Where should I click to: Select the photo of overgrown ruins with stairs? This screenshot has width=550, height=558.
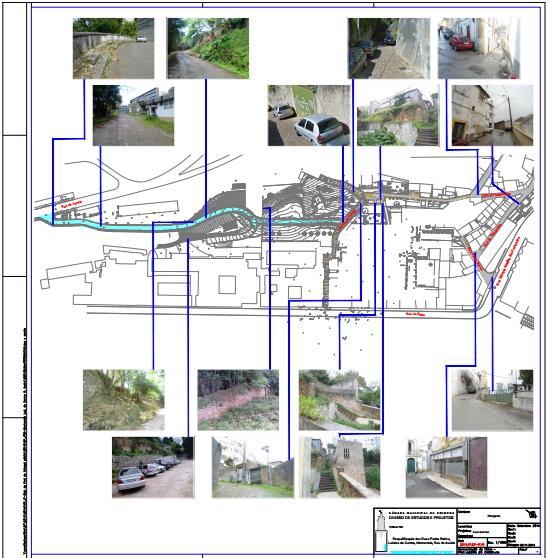click(398, 115)
